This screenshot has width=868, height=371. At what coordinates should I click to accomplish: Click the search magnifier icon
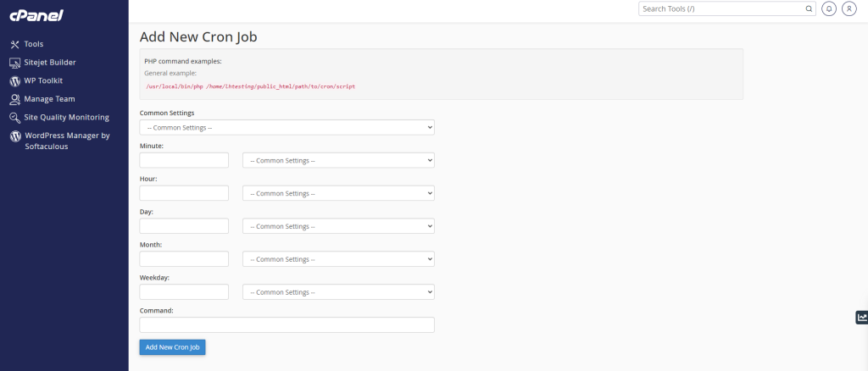[808, 9]
